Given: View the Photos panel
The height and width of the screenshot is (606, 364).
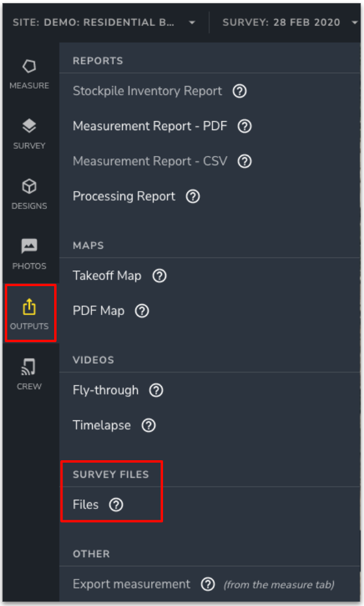Looking at the screenshot, I should (x=29, y=253).
